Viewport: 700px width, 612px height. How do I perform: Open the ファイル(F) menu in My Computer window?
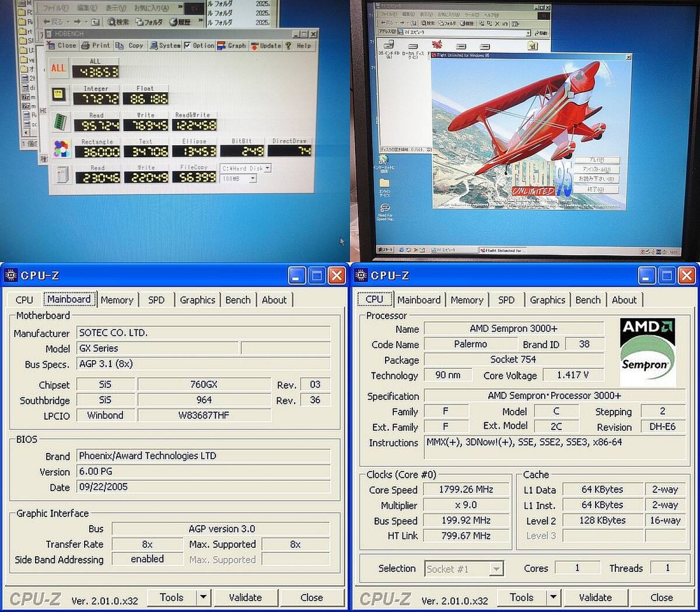pyautogui.click(x=388, y=14)
